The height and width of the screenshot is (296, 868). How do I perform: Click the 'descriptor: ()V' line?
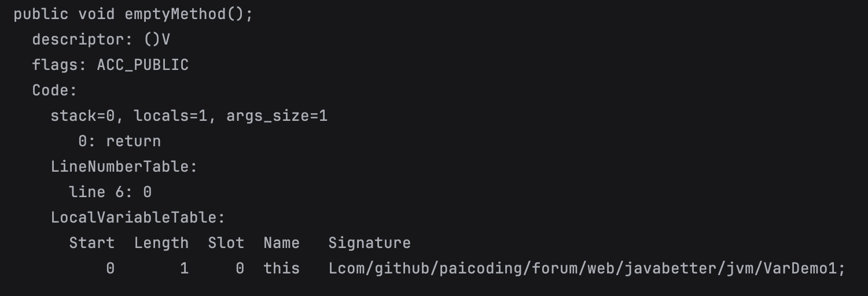click(101, 40)
